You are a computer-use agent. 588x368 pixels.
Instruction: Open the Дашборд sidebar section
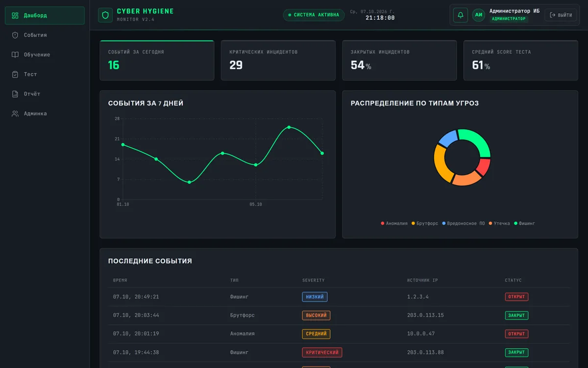click(45, 16)
